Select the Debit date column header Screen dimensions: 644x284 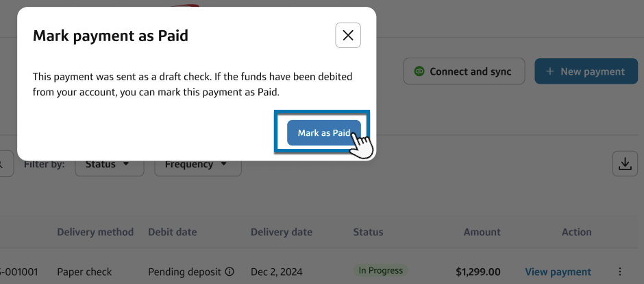pos(171,232)
